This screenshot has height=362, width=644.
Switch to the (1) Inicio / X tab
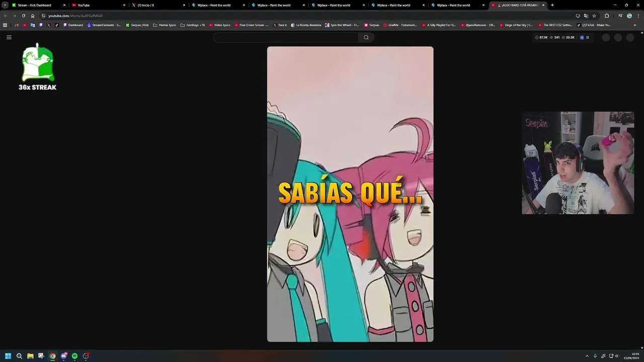pyautogui.click(x=158, y=5)
